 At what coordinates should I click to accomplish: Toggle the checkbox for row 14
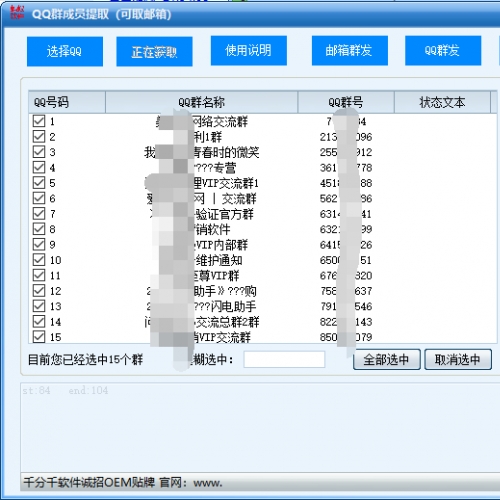click(x=39, y=321)
